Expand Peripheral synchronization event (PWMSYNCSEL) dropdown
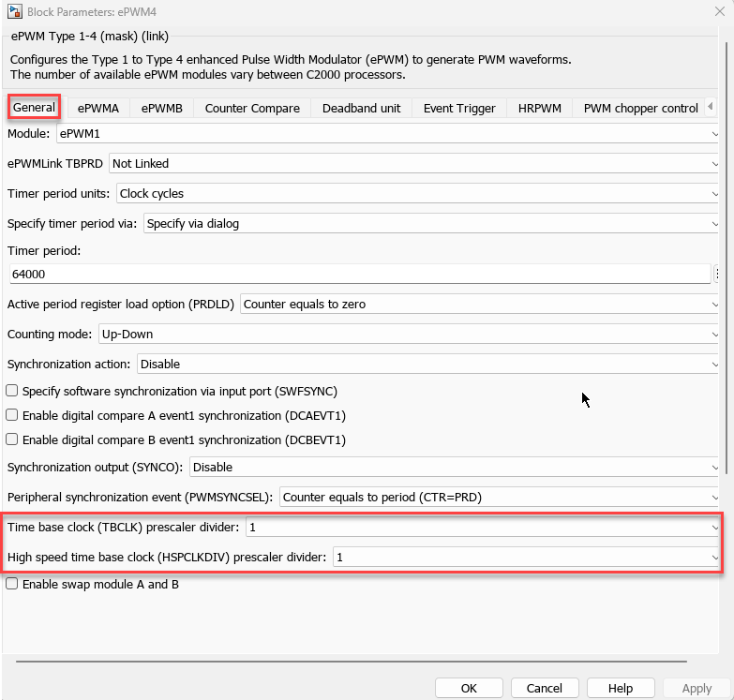Viewport: 734px width, 700px height. pos(499,497)
